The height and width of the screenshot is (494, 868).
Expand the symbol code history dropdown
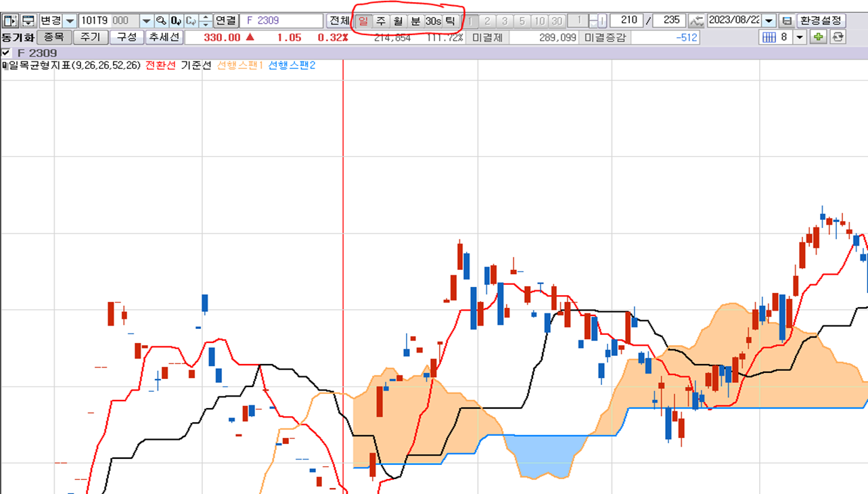(146, 21)
